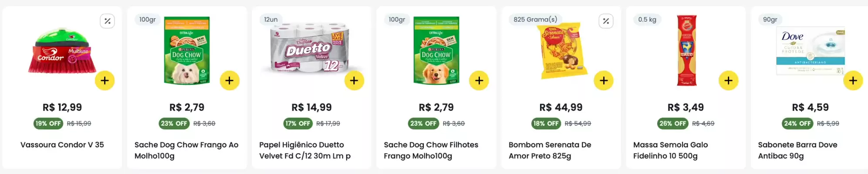This screenshot has width=868, height=174.
Task: Click percent offer icon on Vassoura Condor card
Action: tap(107, 21)
